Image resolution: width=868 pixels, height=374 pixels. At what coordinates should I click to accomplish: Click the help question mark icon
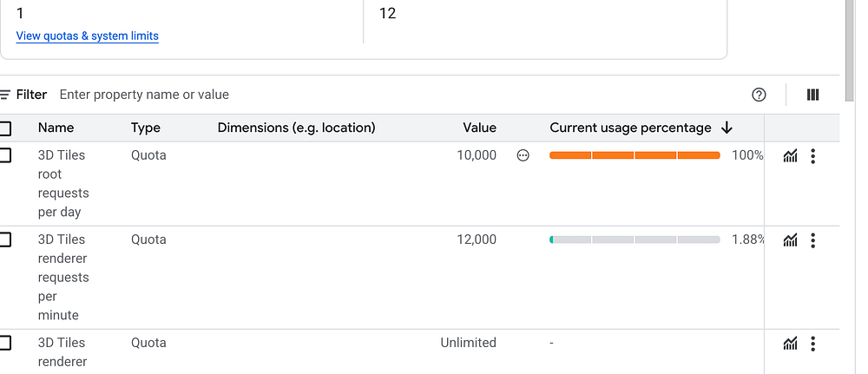click(759, 95)
